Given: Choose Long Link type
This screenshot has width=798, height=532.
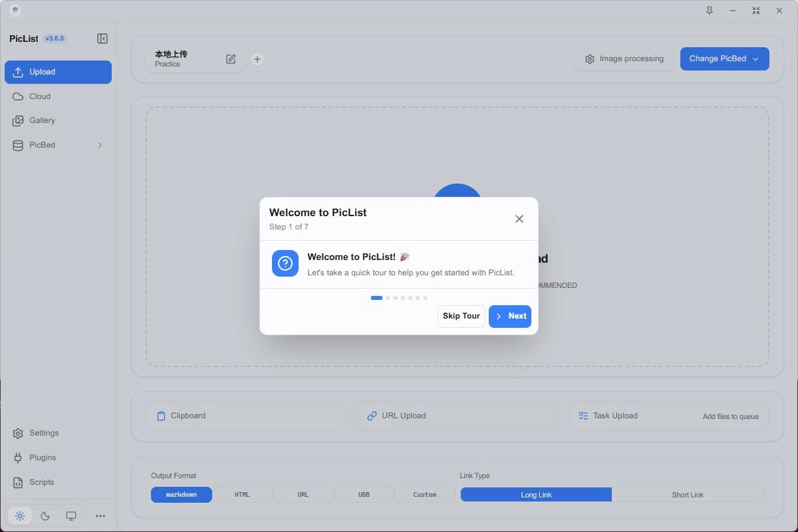Looking at the screenshot, I should pos(536,495).
